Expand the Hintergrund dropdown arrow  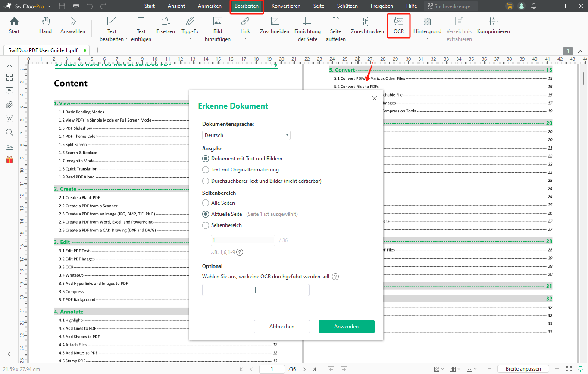[x=427, y=39]
